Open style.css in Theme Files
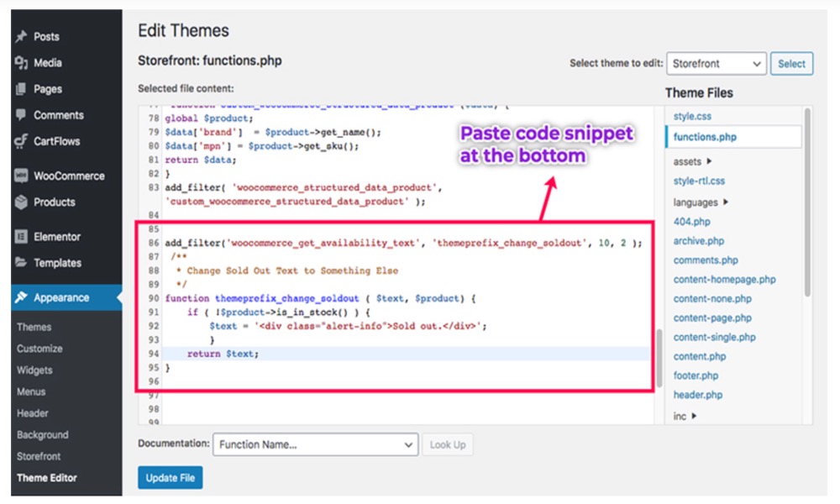This screenshot has width=840, height=504. [692, 116]
